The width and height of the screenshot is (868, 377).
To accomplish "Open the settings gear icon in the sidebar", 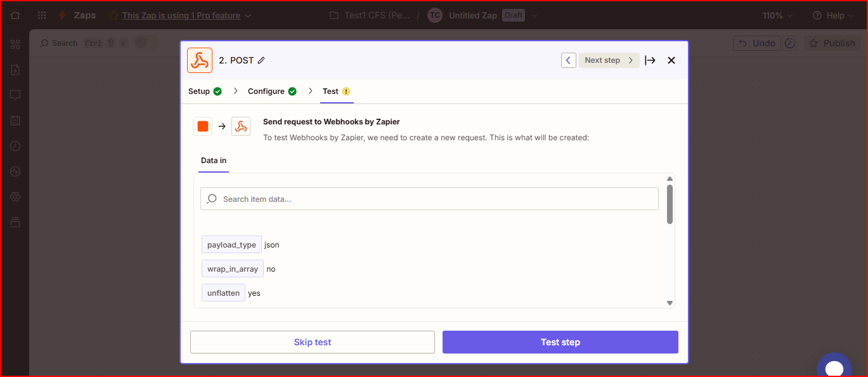I will point(15,197).
